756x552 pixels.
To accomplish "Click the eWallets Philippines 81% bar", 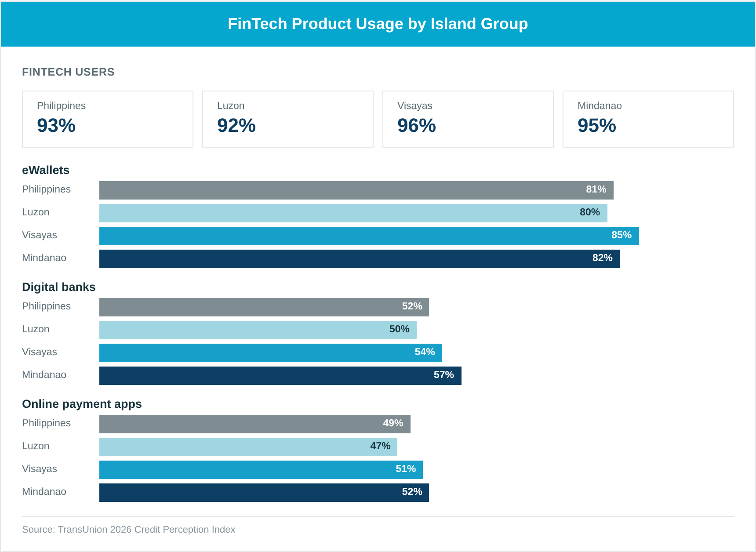I will point(356,190).
